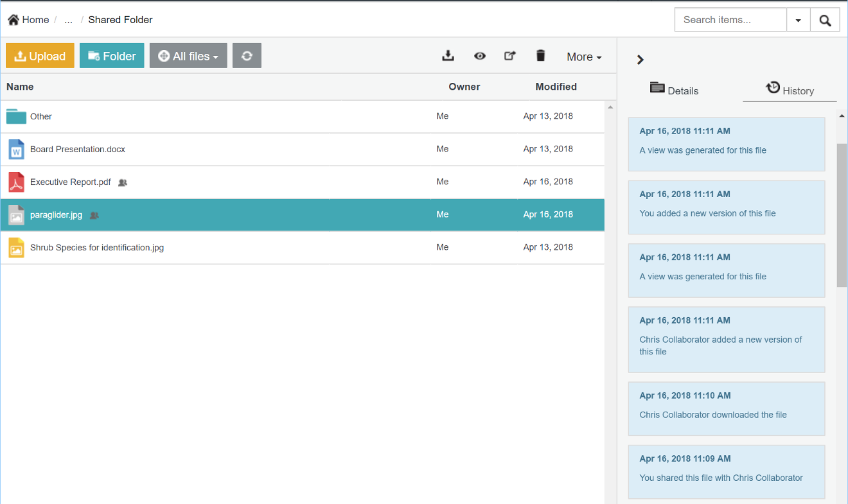This screenshot has width=848, height=504.
Task: Click the history panel scrollbar
Action: click(842, 215)
